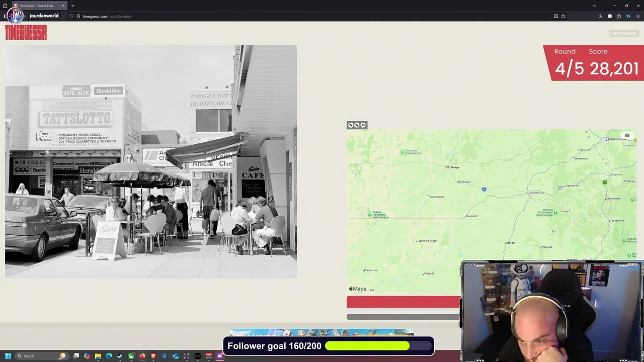
Task: Click the site security shield icon
Action: click(71, 16)
